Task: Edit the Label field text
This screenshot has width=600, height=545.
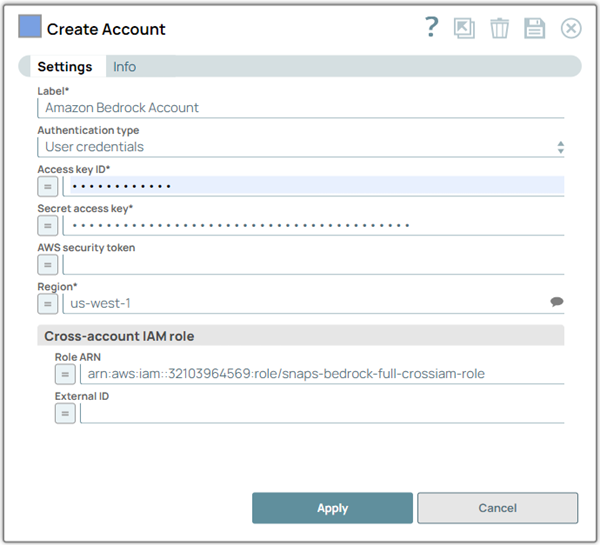Action: tap(301, 108)
